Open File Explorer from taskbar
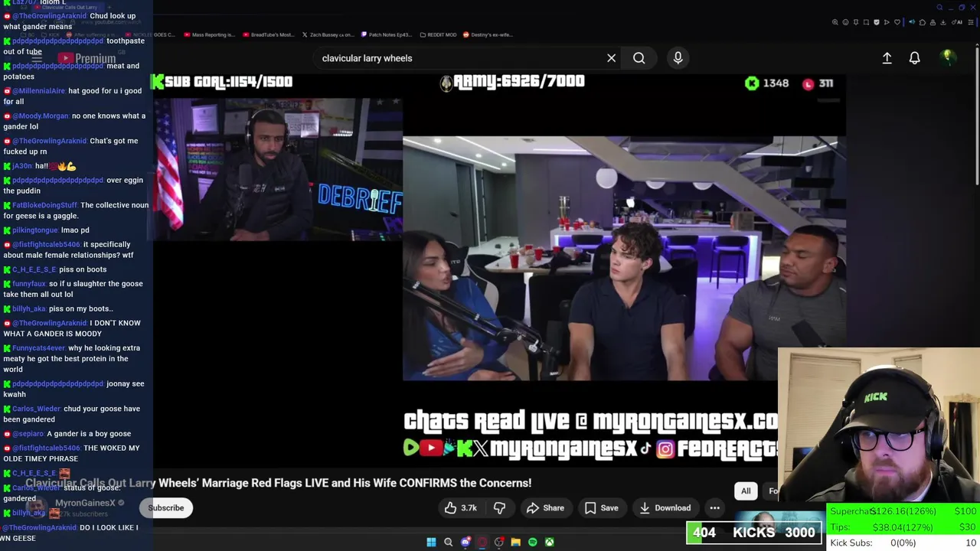Screen dimensions: 980x551 [x=515, y=543]
